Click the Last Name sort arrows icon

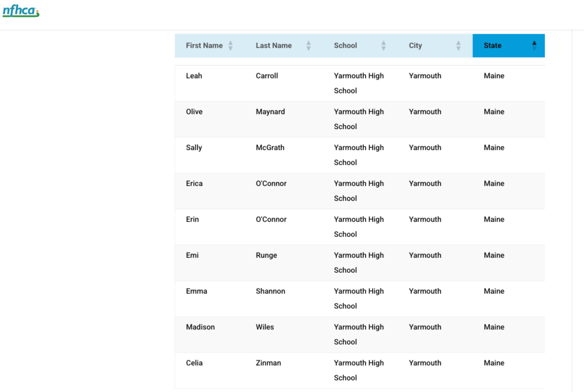click(308, 46)
